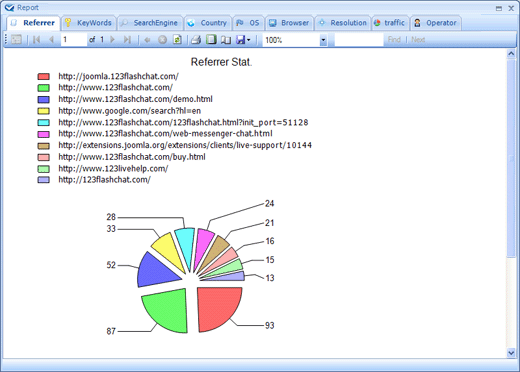Click the Find link in the toolbar
Image resolution: width=520 pixels, height=372 pixels.
(x=394, y=40)
